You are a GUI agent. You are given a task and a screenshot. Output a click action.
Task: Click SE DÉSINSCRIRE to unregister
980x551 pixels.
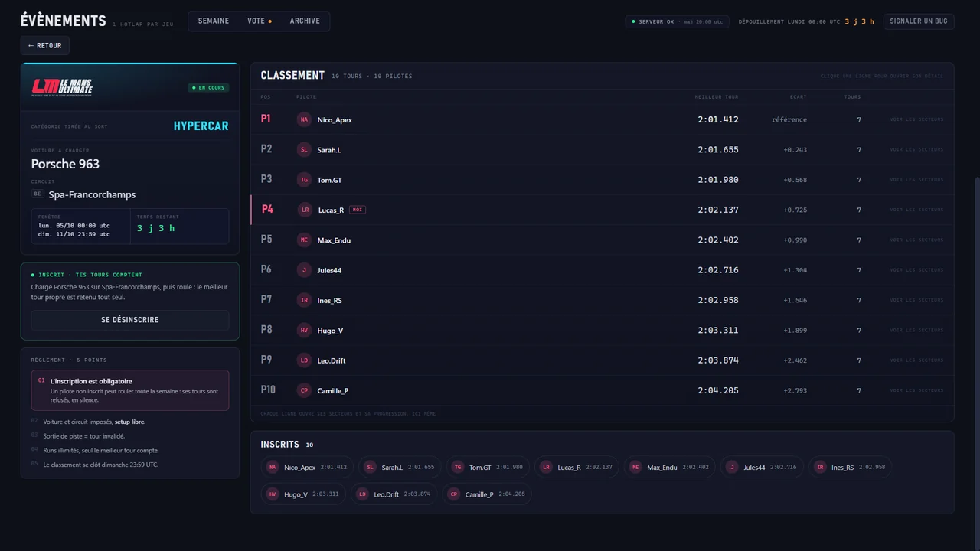click(130, 320)
